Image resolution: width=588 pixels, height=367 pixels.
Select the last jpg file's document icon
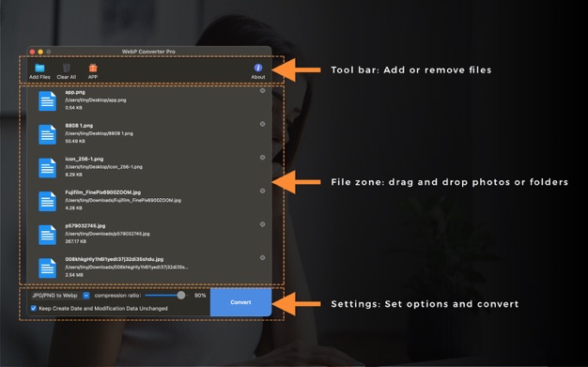coord(47,268)
